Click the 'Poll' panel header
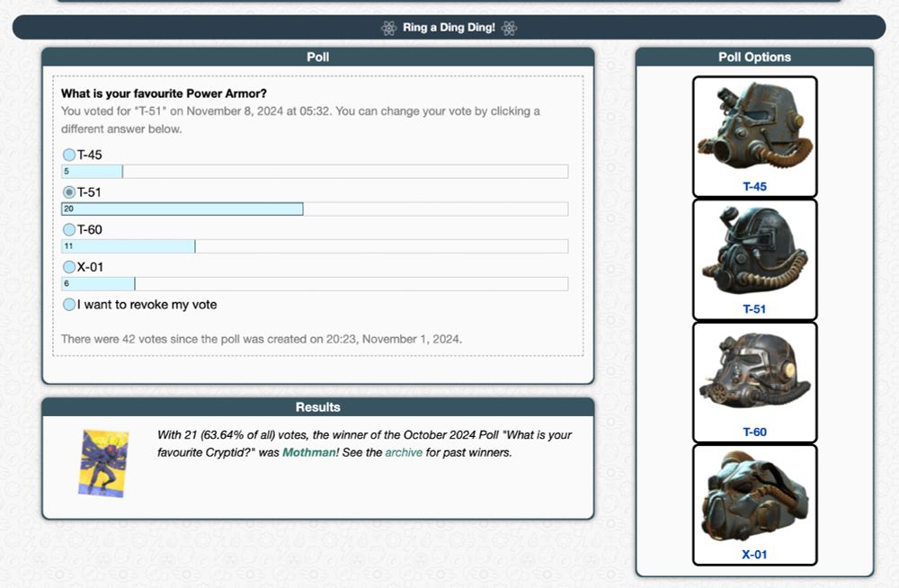The image size is (899, 588). coord(317,57)
